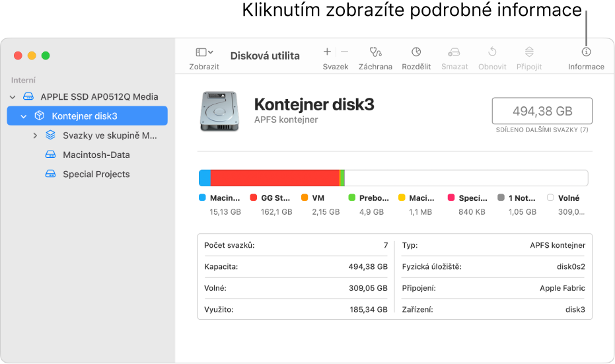This screenshot has width=615, height=364.
Task: Open the Rozdělit partition pie icon
Action: click(416, 52)
